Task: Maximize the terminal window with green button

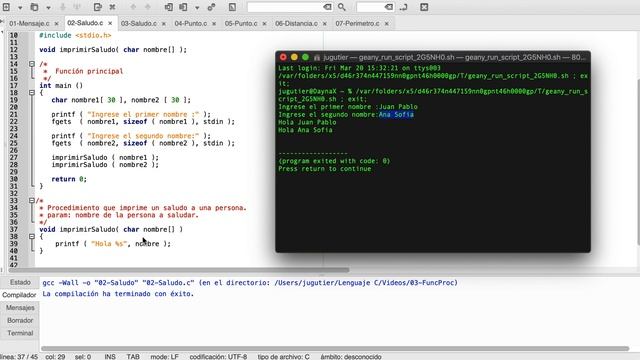Action: click(305, 57)
